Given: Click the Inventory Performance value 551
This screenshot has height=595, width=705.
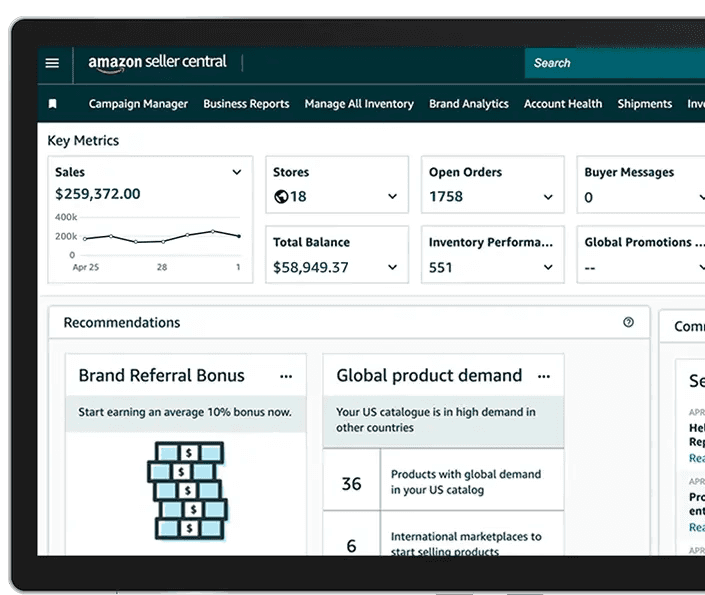Looking at the screenshot, I should pyautogui.click(x=440, y=267).
